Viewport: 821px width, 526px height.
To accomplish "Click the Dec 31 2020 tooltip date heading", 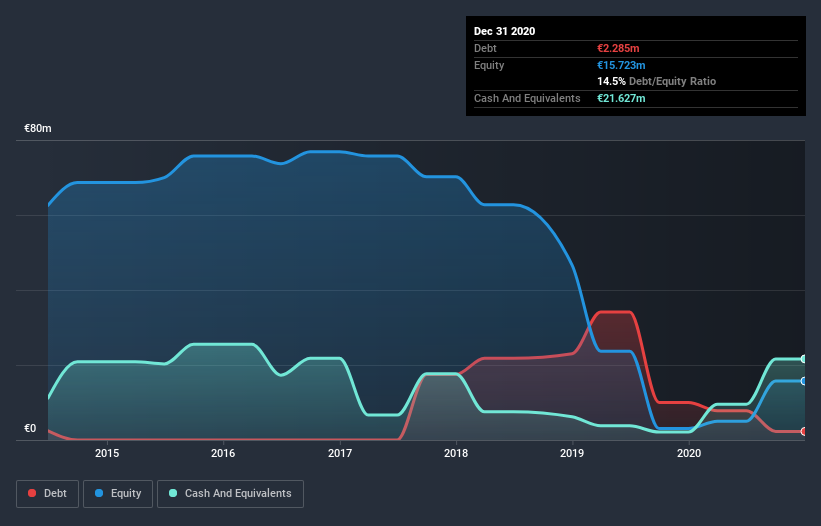I will coord(504,31).
